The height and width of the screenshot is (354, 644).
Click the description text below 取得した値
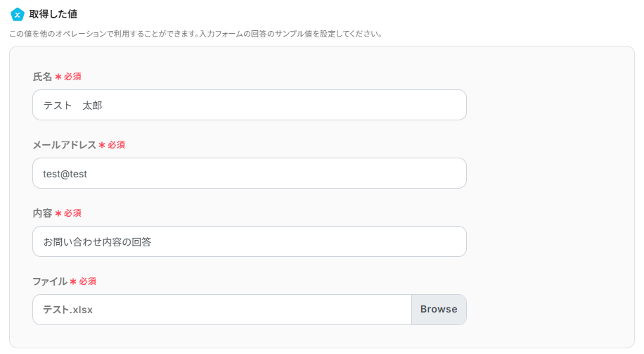(x=195, y=34)
